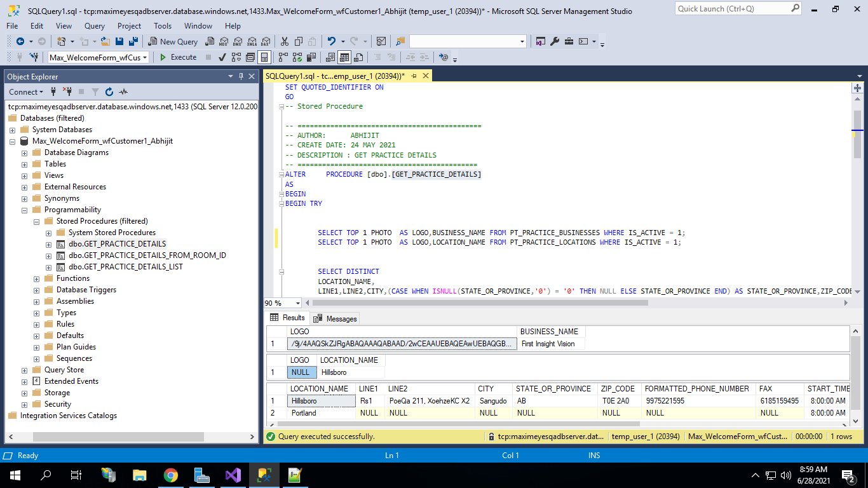This screenshot has height=488, width=868.
Task: Click the Save All icon
Action: [x=133, y=41]
